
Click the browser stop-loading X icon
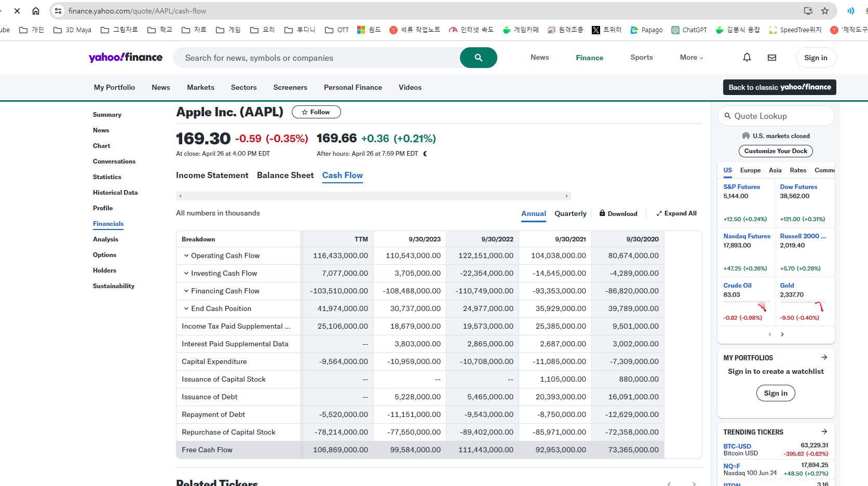17,11
